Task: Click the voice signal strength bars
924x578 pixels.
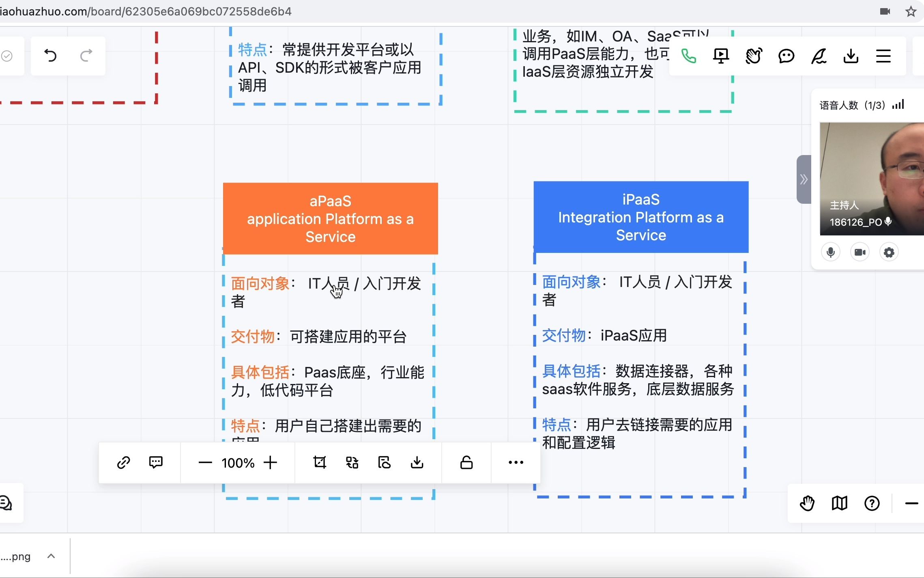Action: [x=898, y=105]
